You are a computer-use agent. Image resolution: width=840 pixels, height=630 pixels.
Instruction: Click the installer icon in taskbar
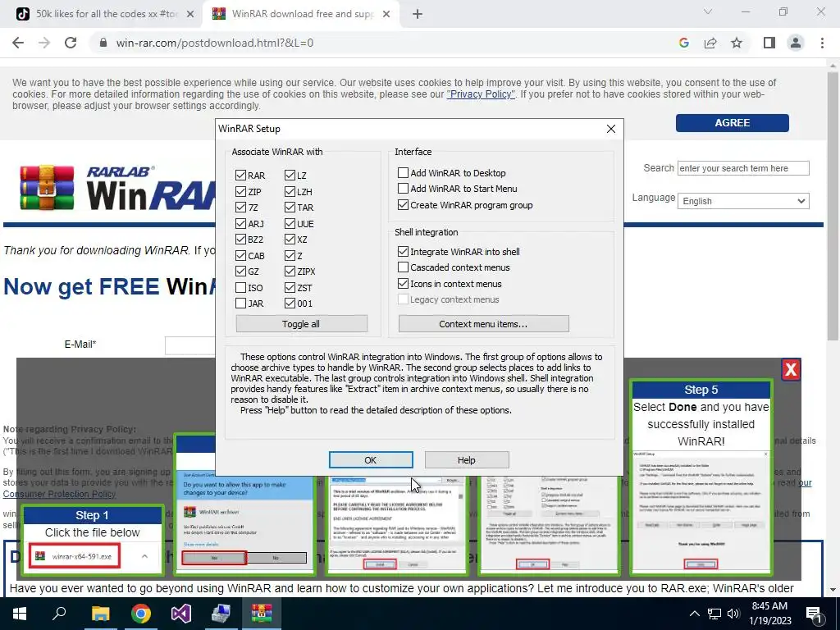(x=221, y=614)
